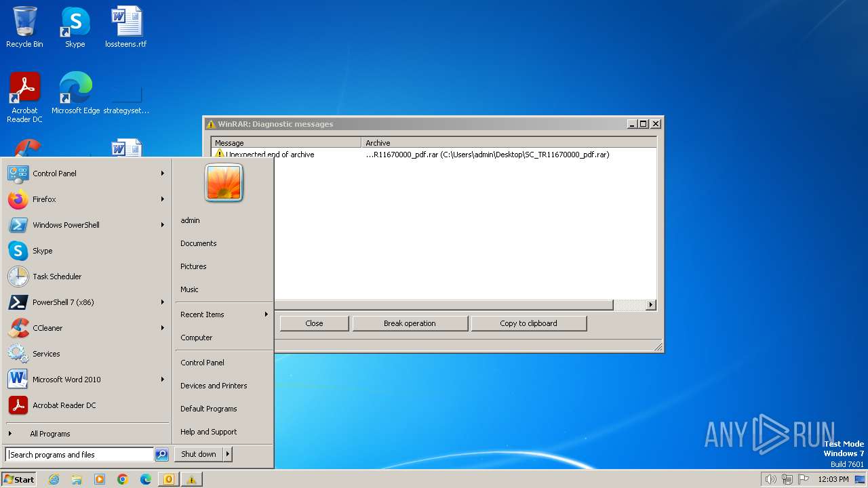
Task: Click the Start button
Action: (x=19, y=479)
